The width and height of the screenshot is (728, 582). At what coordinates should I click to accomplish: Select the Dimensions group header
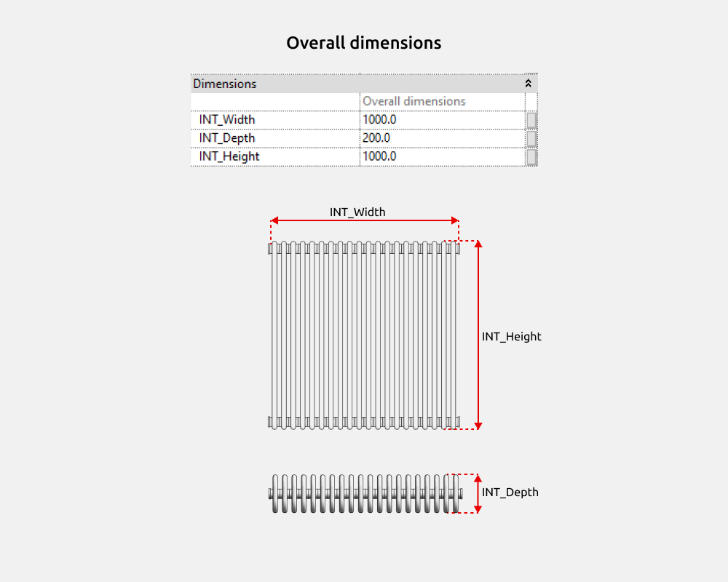click(364, 84)
